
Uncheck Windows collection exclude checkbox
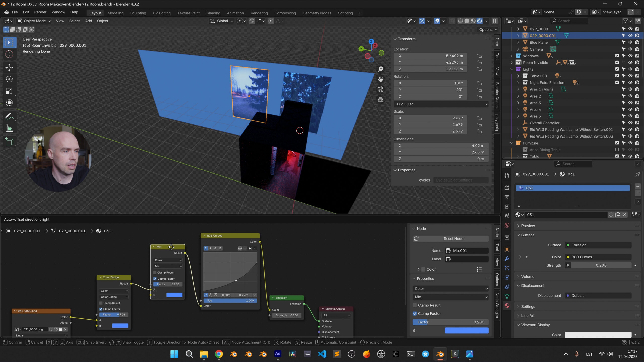[x=617, y=56]
